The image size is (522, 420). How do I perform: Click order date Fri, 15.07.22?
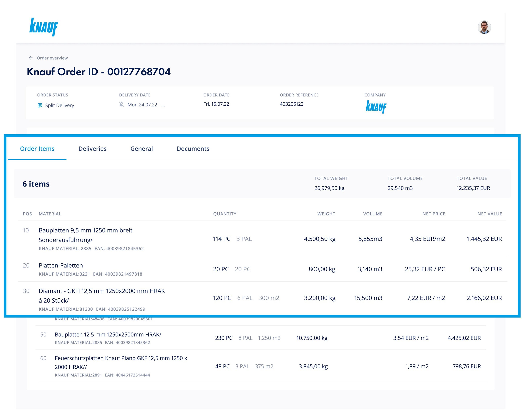216,104
